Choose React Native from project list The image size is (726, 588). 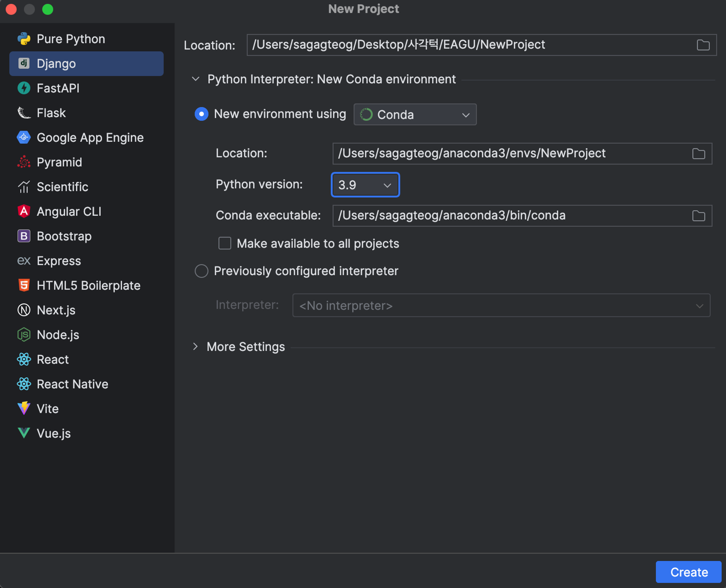[x=72, y=384]
